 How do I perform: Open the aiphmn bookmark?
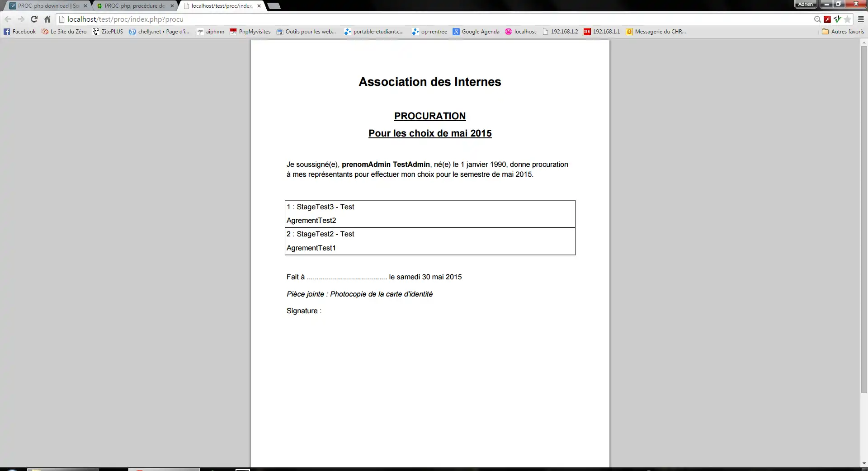pos(210,32)
